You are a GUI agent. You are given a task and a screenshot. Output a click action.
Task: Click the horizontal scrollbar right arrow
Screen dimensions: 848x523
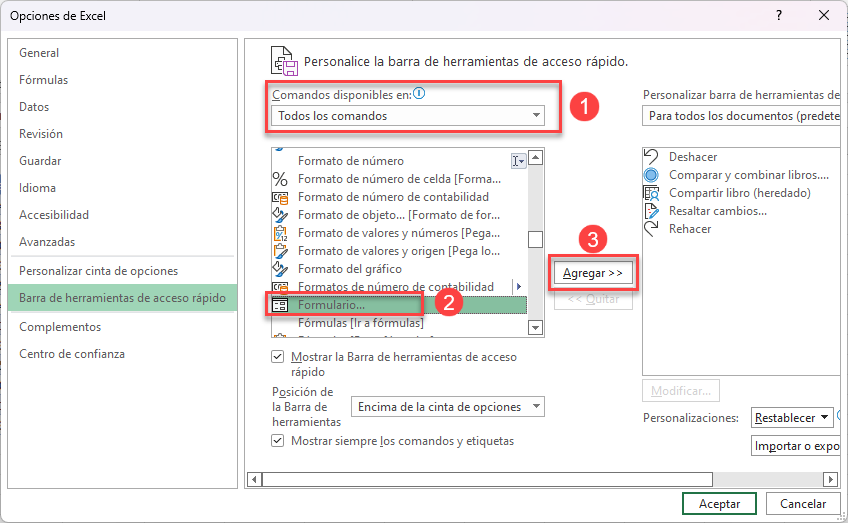pos(830,479)
